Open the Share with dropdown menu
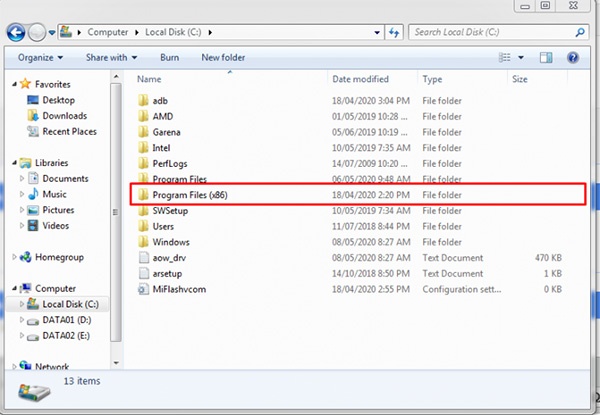 [111, 58]
